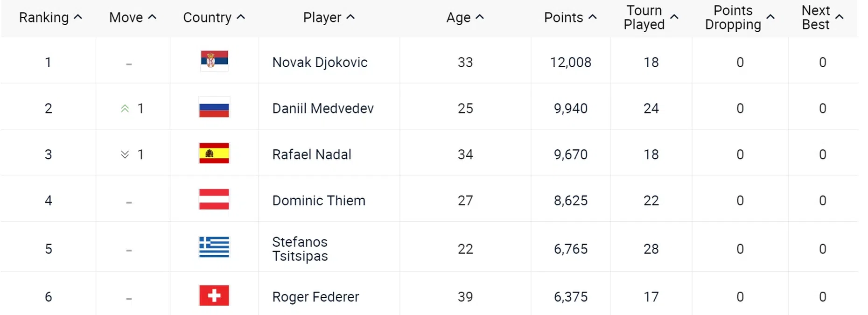Click the Austria flag icon
Screen dimensions: 868x315
pos(214,200)
